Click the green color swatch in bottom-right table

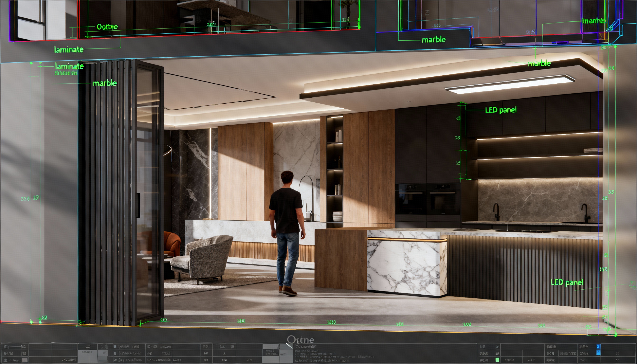click(497, 360)
